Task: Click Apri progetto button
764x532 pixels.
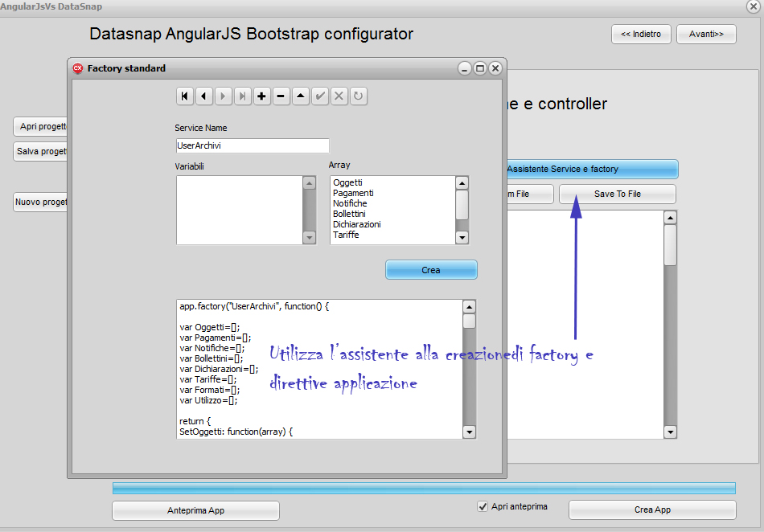Action: tap(40, 126)
